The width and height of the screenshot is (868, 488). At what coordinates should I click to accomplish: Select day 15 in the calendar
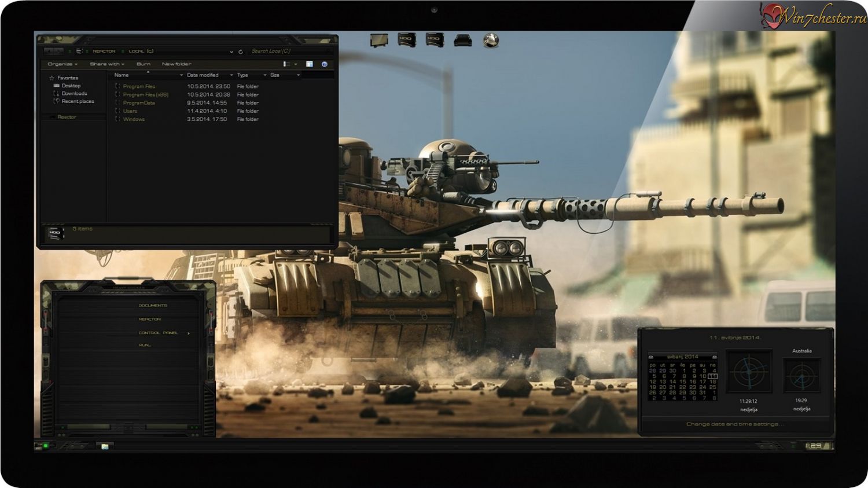click(683, 382)
